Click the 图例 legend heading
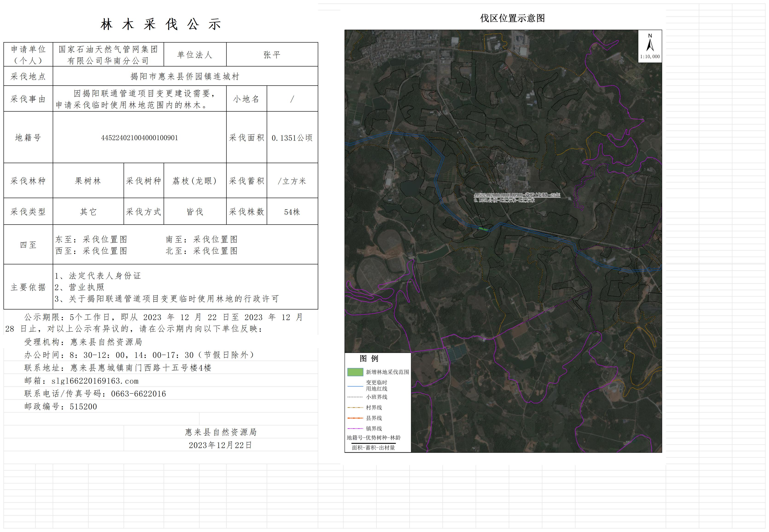The width and height of the screenshot is (769, 532). [x=369, y=359]
